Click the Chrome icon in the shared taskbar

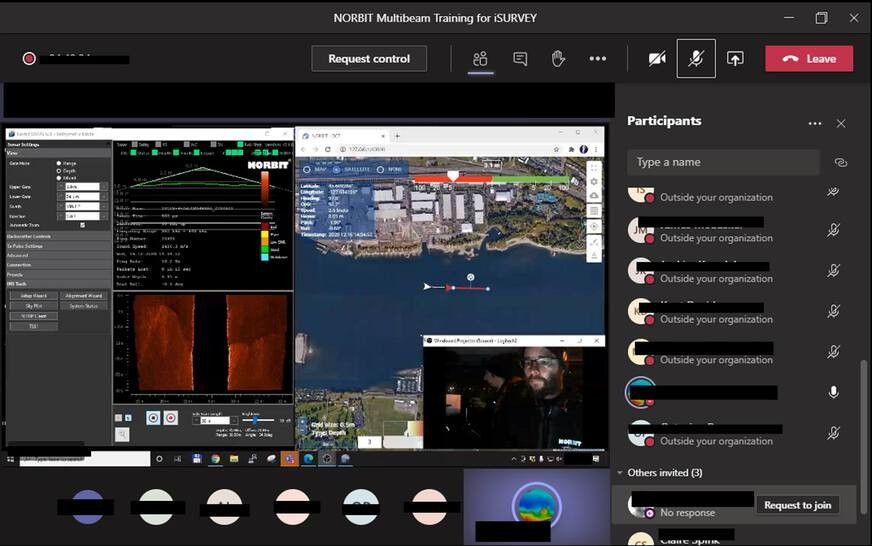tap(215, 459)
